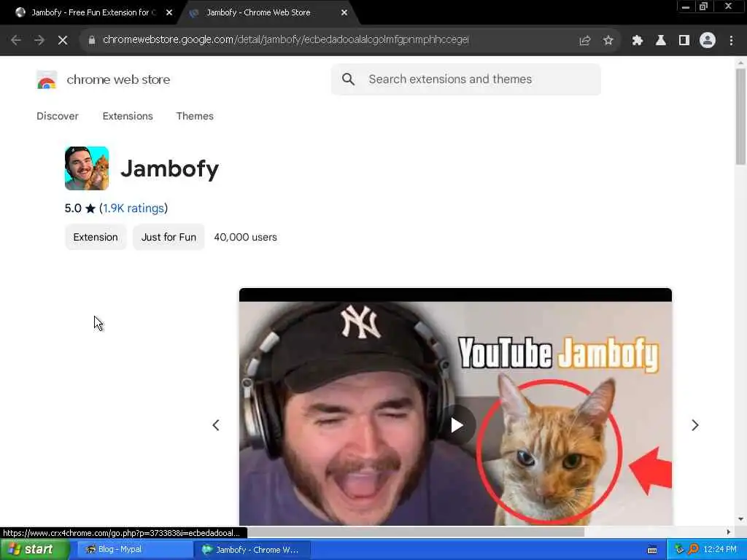Open the profile avatar menu

708,41
